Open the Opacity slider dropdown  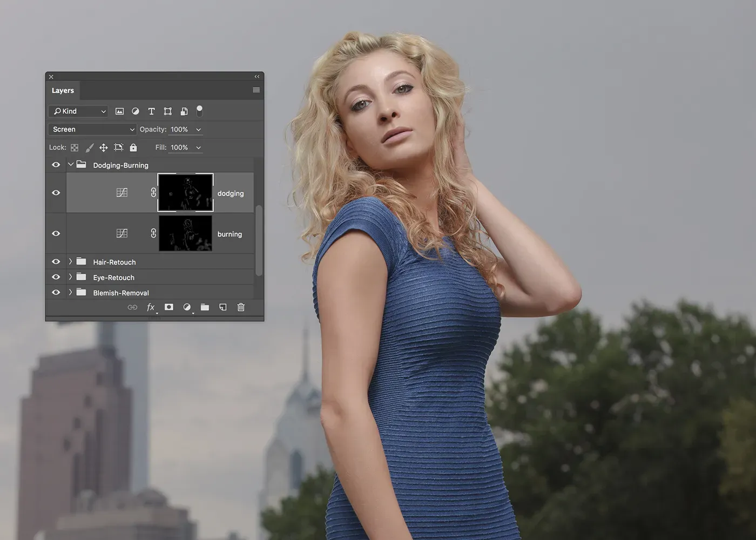coord(198,130)
